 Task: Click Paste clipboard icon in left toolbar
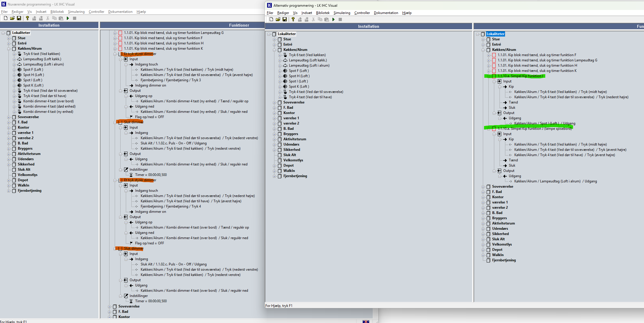(61, 18)
